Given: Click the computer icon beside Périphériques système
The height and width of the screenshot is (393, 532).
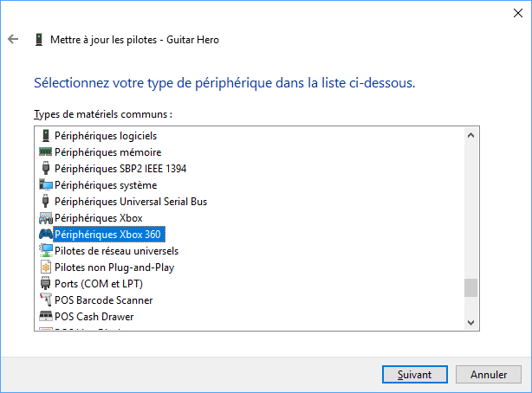Looking at the screenshot, I should 45,184.
